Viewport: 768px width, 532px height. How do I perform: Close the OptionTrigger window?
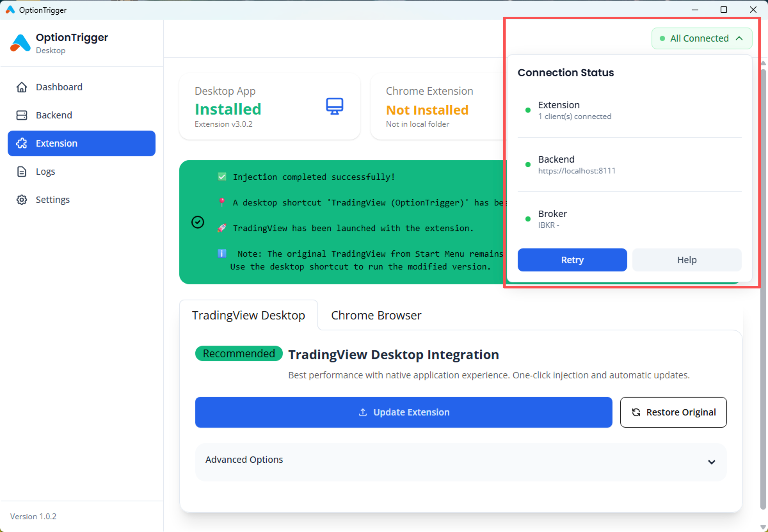(753, 10)
